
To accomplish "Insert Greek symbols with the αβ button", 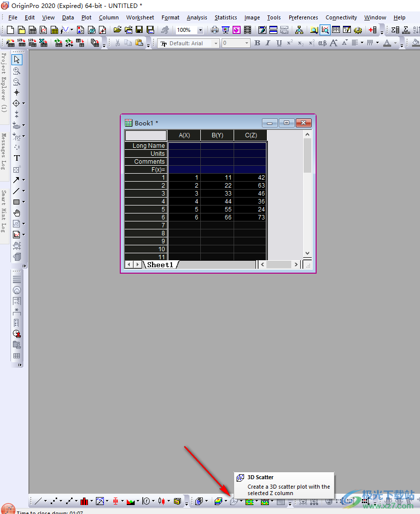I will [x=323, y=43].
